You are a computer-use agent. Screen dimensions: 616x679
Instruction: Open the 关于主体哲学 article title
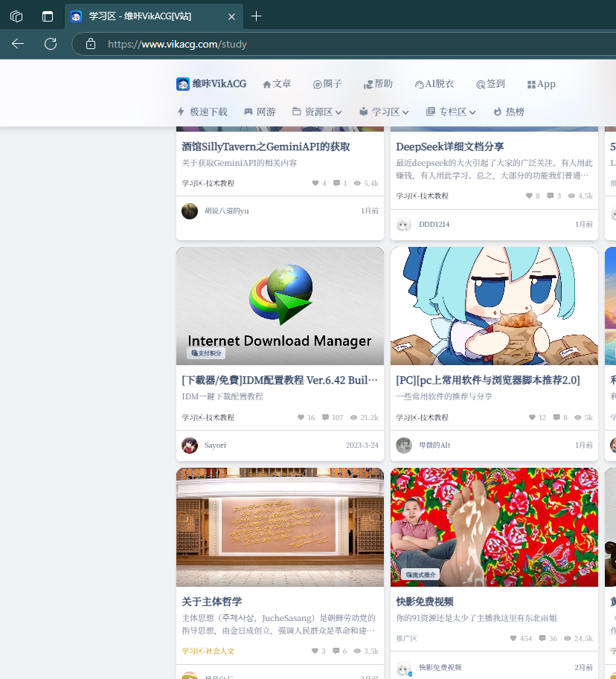(x=212, y=602)
